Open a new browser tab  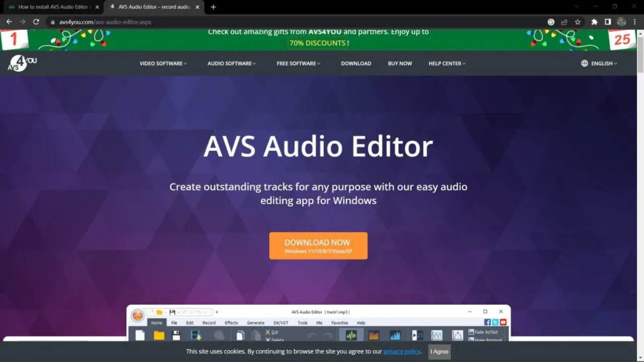(213, 7)
